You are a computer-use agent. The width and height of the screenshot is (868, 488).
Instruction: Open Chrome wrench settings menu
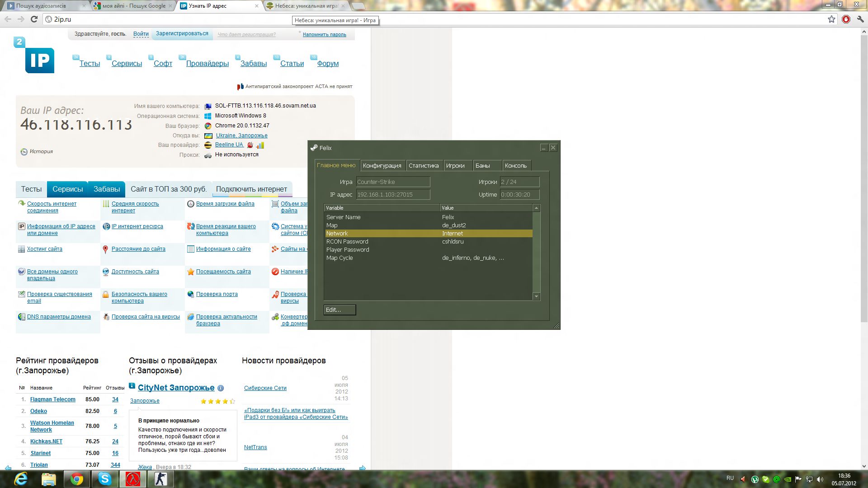(x=860, y=19)
